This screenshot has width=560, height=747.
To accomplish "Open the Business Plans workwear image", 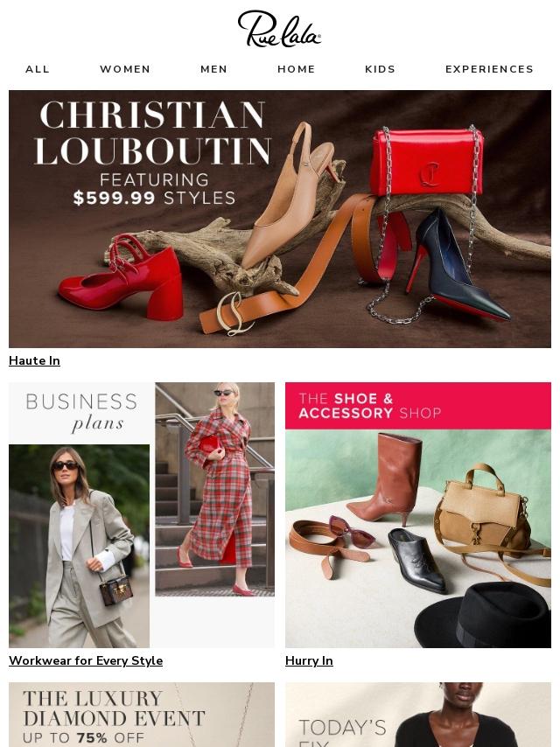I will coord(142,515).
